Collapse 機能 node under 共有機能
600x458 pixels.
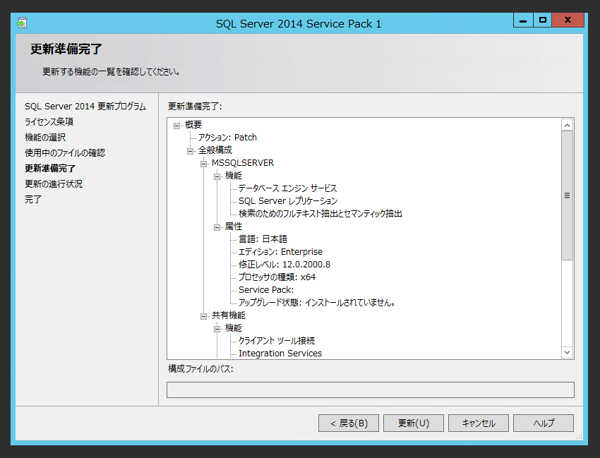pyautogui.click(x=217, y=329)
